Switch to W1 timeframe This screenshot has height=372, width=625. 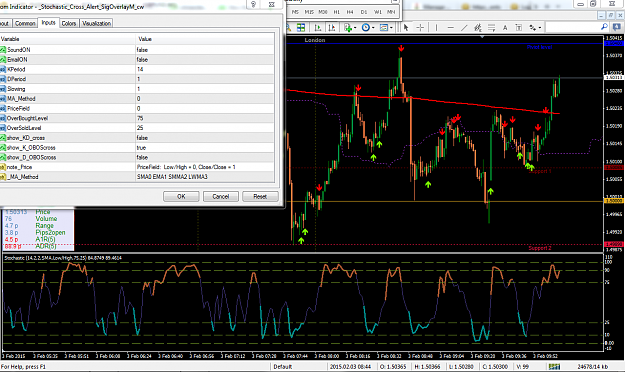point(377,12)
